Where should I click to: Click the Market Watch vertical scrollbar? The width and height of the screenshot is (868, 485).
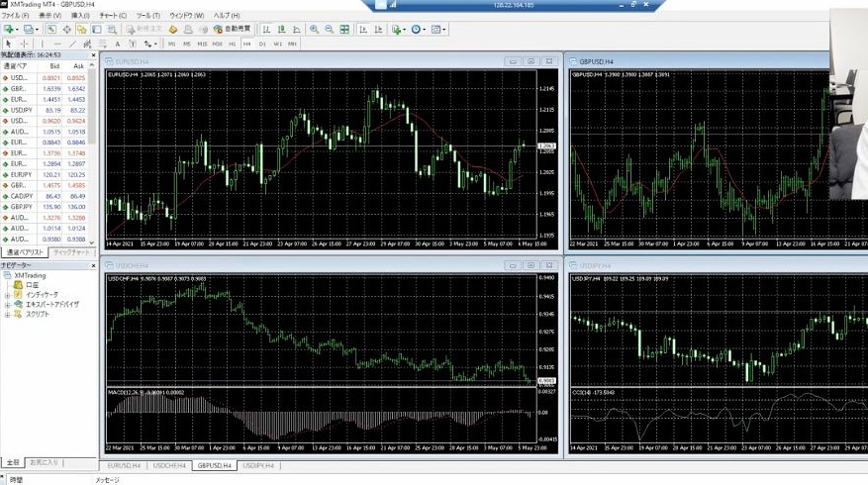[92, 106]
